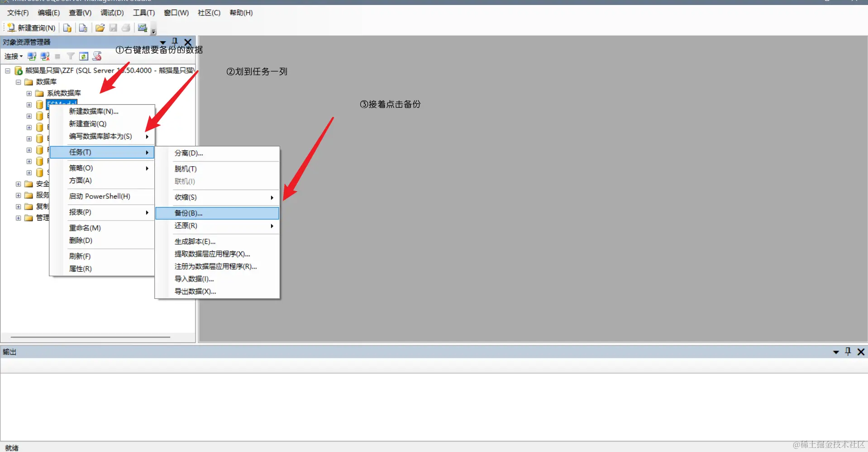Click the Database Engine Query toolbar icon
Image resolution: width=868 pixels, height=452 pixels.
click(x=67, y=28)
